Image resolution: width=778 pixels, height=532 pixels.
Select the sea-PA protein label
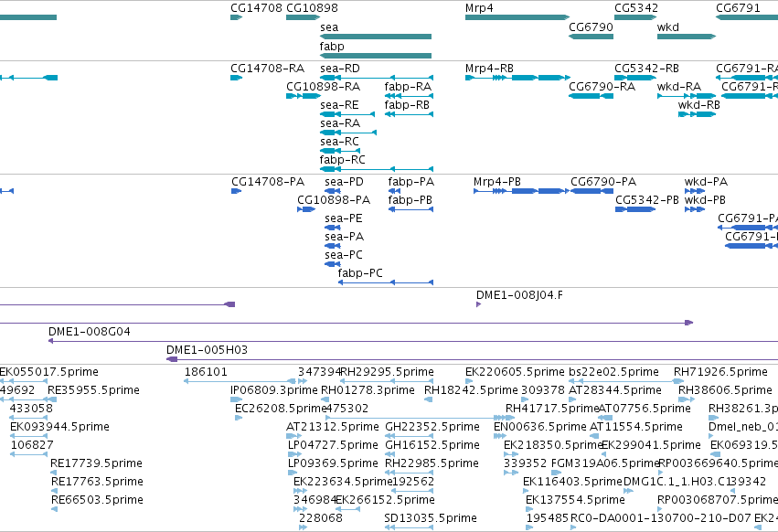tap(345, 237)
